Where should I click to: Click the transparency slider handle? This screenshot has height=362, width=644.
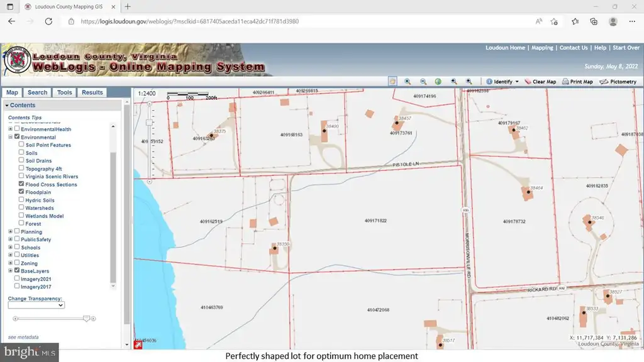point(86,319)
